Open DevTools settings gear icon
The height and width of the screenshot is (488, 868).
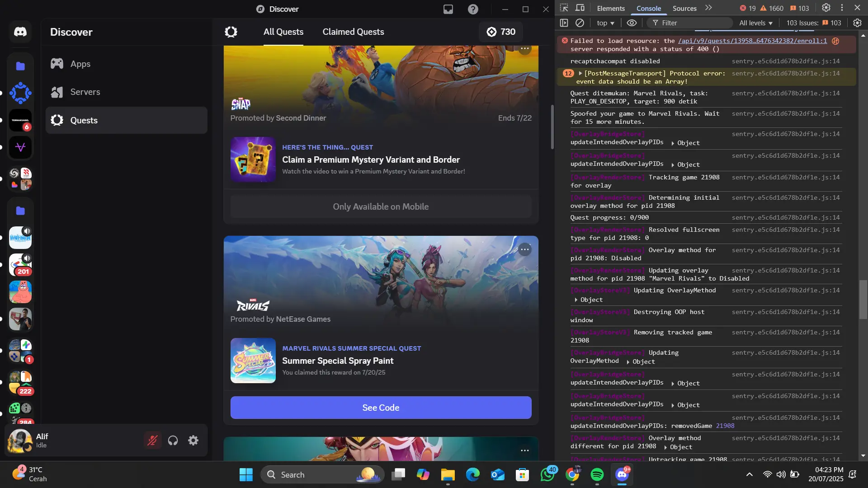(x=826, y=8)
